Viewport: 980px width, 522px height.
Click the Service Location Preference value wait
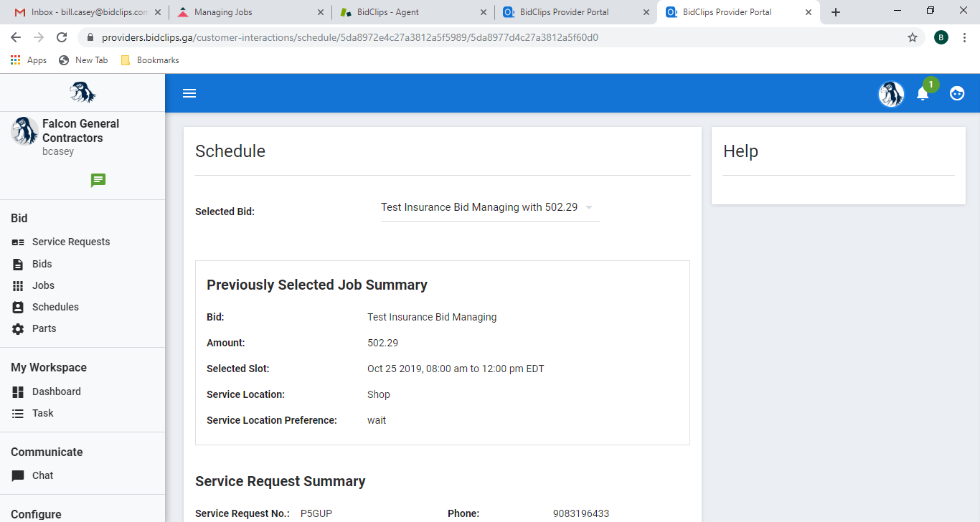tap(377, 420)
